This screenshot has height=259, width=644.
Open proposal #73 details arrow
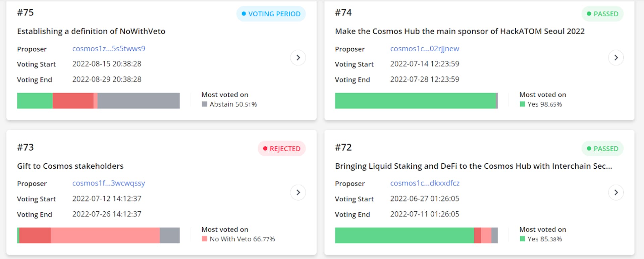pyautogui.click(x=298, y=193)
